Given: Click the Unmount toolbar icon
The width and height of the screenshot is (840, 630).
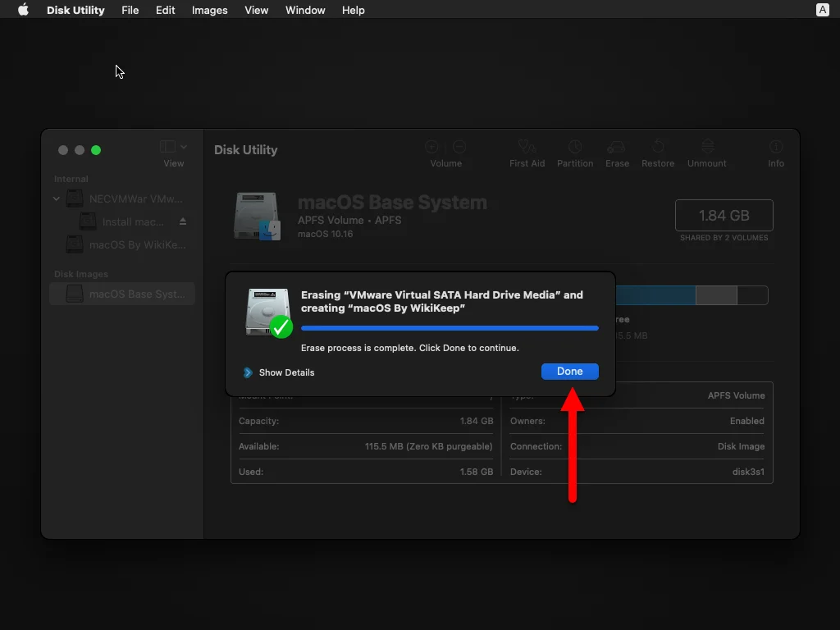Looking at the screenshot, I should (x=708, y=146).
